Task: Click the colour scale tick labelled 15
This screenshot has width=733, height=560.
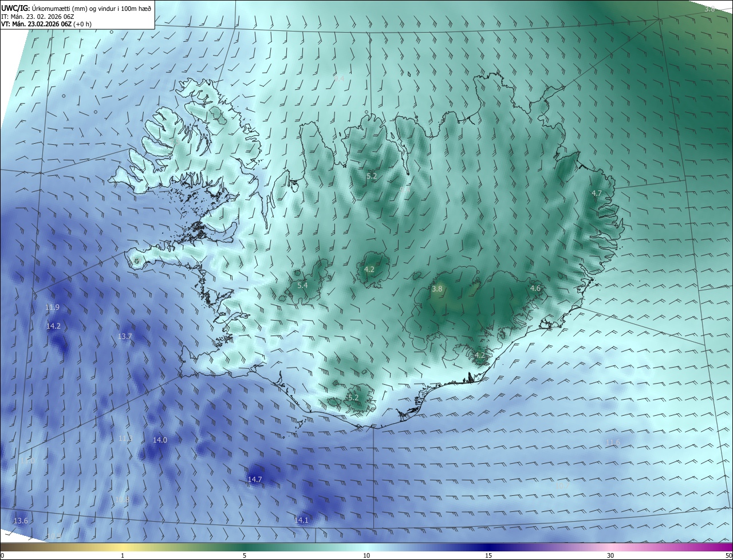Action: [488, 555]
